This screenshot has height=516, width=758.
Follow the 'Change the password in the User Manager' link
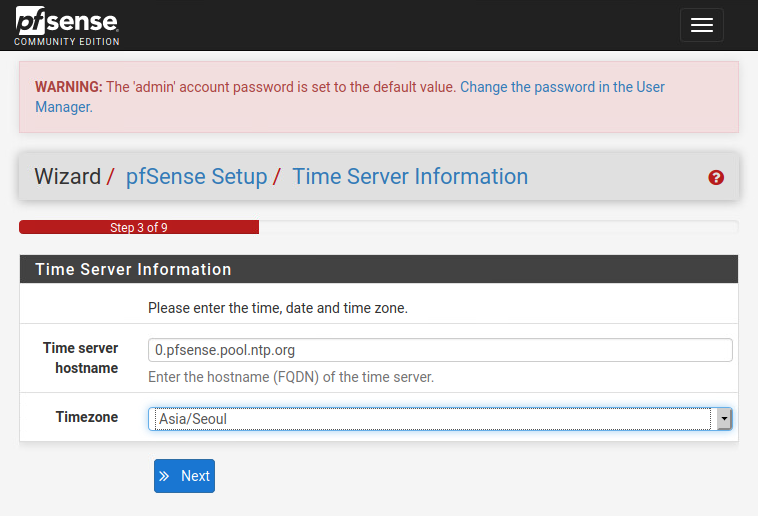(350, 97)
